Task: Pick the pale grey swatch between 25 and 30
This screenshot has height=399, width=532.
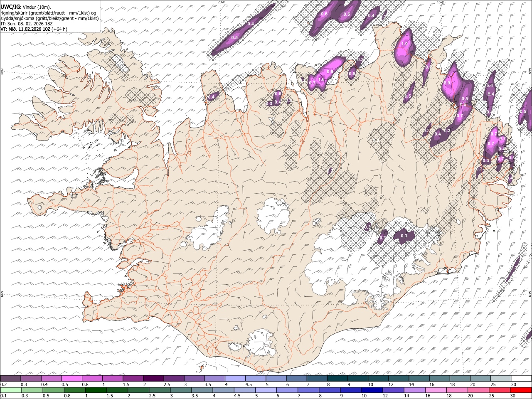Action: pyautogui.click(x=500, y=378)
